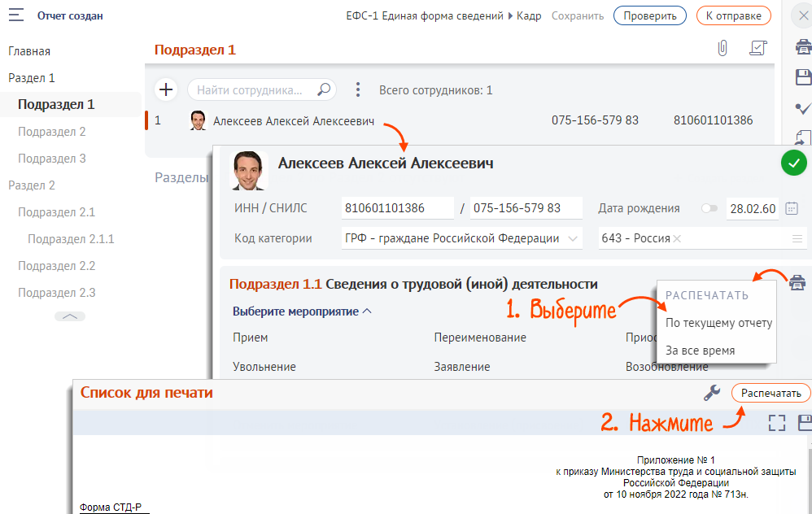Click the printer icon in Подраздел 1.1
The image size is (812, 514).
coord(797,283)
